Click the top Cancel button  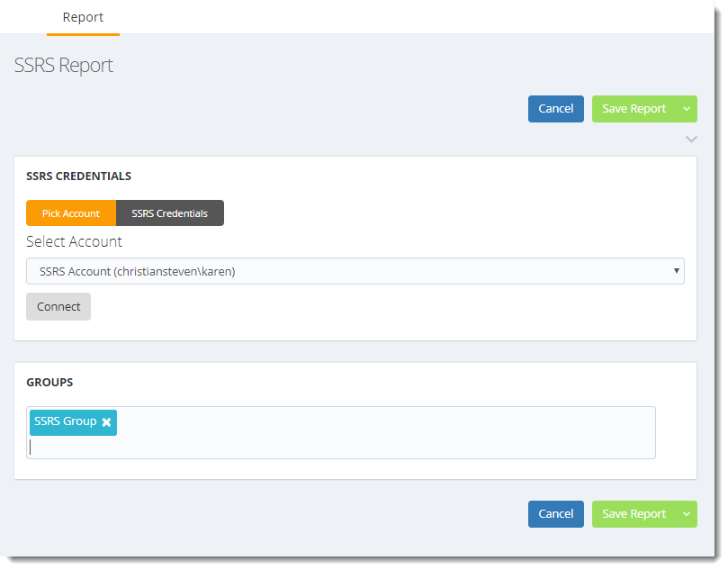pos(556,109)
